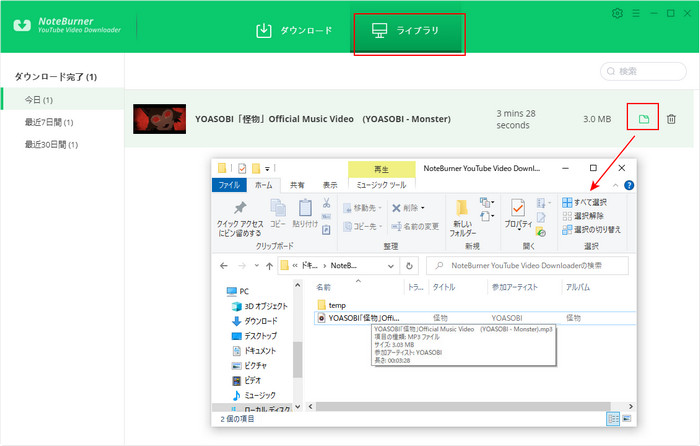Open the easy access dropdown
This screenshot has width=700, height=446.
487,217
